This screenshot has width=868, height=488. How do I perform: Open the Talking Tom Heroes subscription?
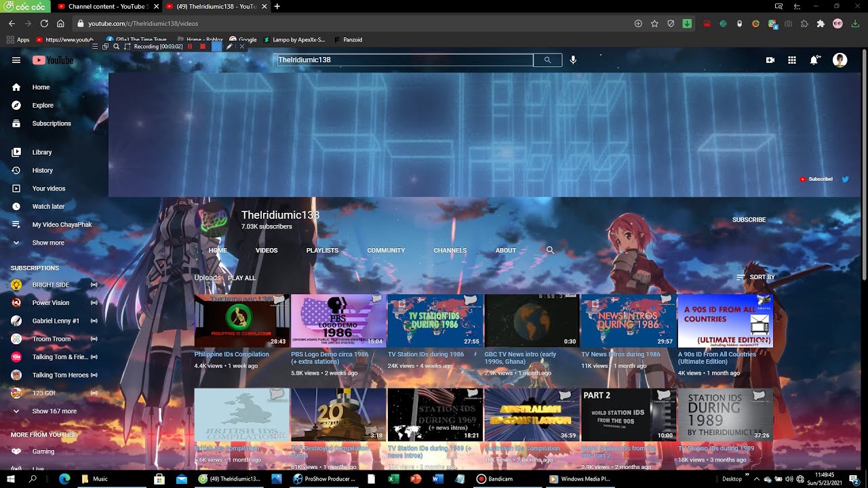[x=54, y=375]
